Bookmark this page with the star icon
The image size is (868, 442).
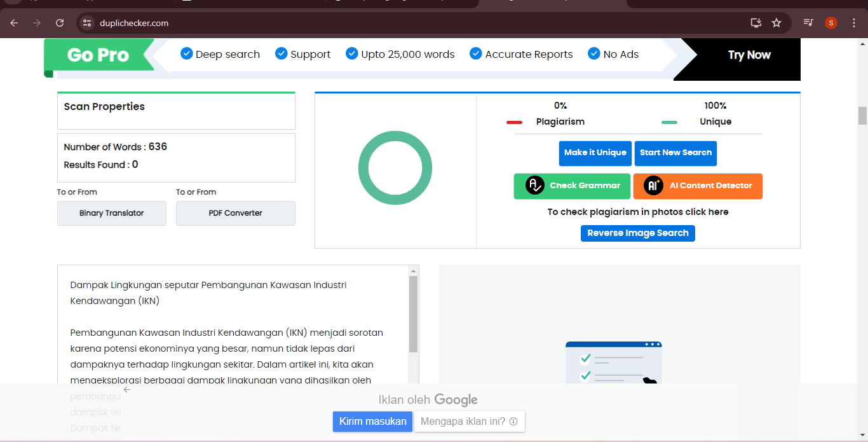[776, 23]
